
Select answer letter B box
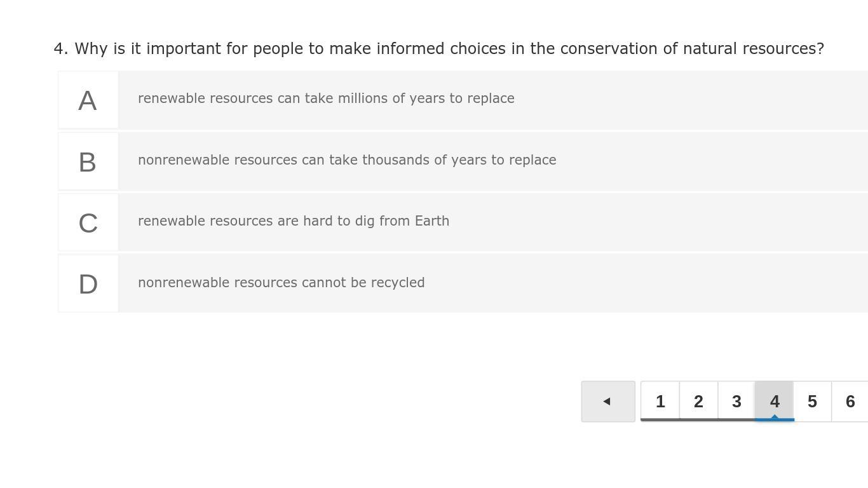88,161
